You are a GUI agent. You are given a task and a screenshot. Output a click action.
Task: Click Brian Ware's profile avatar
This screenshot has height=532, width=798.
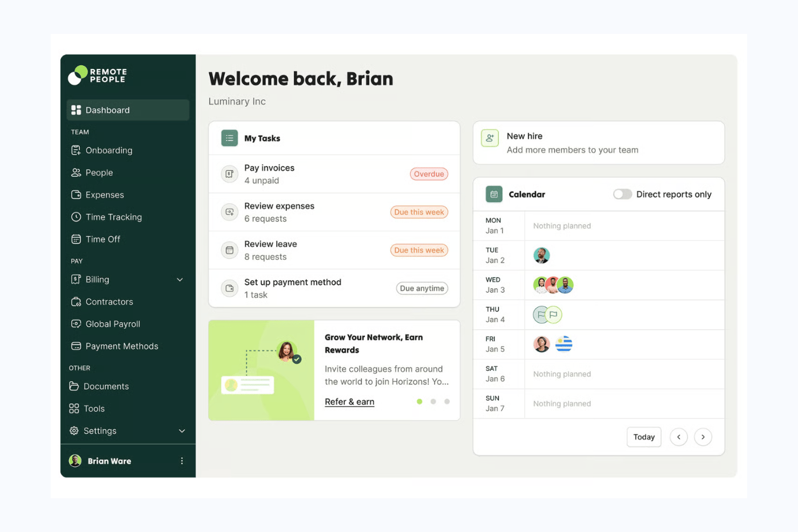[75, 461]
